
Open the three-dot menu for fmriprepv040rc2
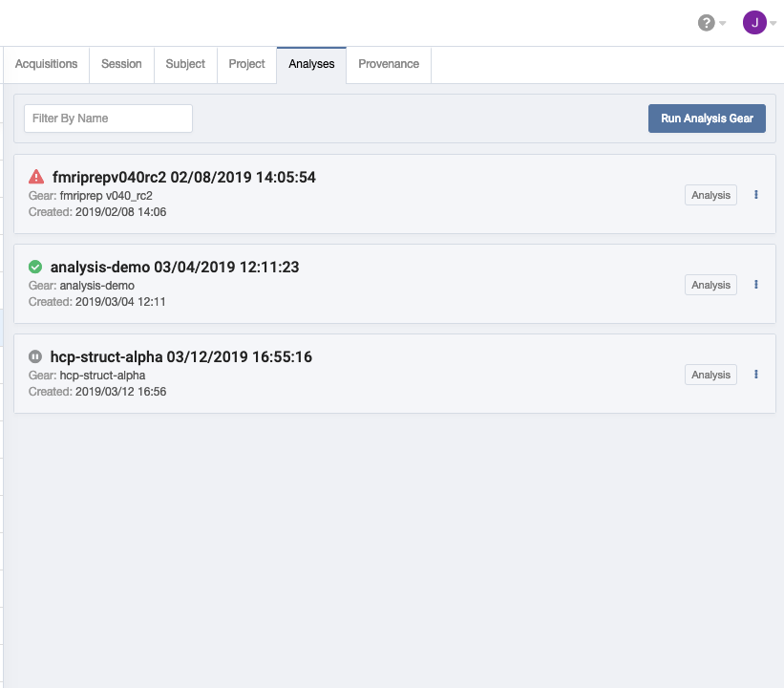click(756, 195)
